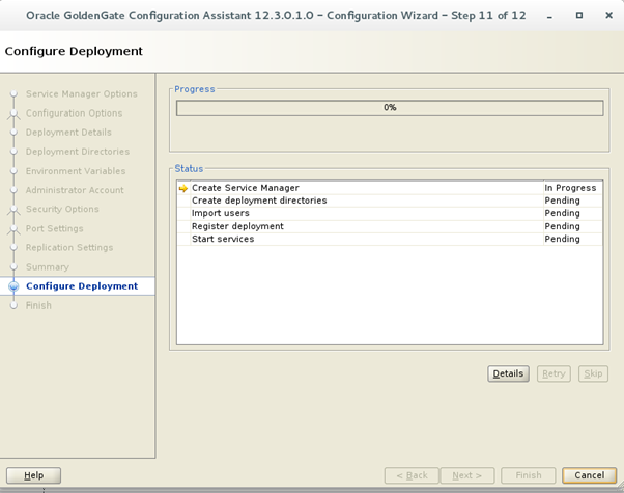Select Administrator Account step
Image resolution: width=624 pixels, height=493 pixels.
point(75,190)
